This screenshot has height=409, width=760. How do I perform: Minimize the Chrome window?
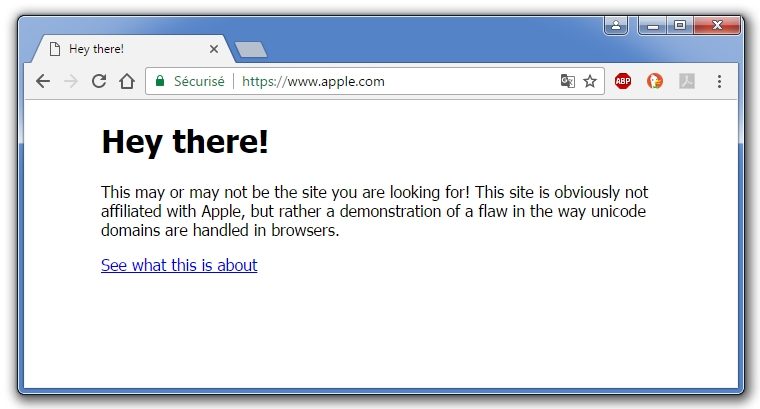[653, 26]
